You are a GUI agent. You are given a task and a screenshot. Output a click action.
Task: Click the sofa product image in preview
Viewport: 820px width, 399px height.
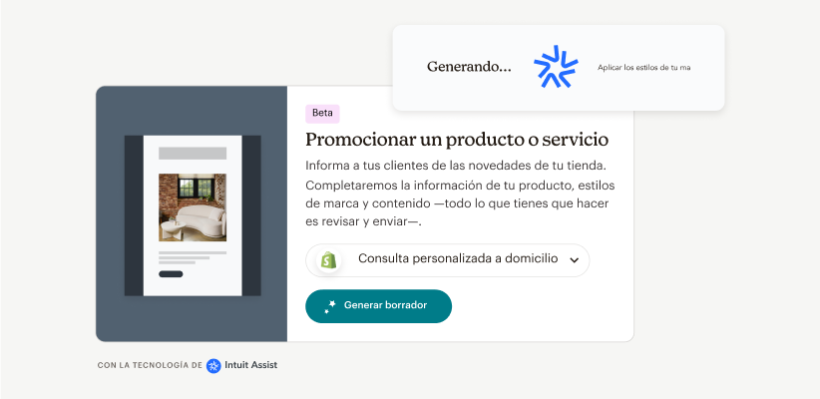click(x=192, y=208)
